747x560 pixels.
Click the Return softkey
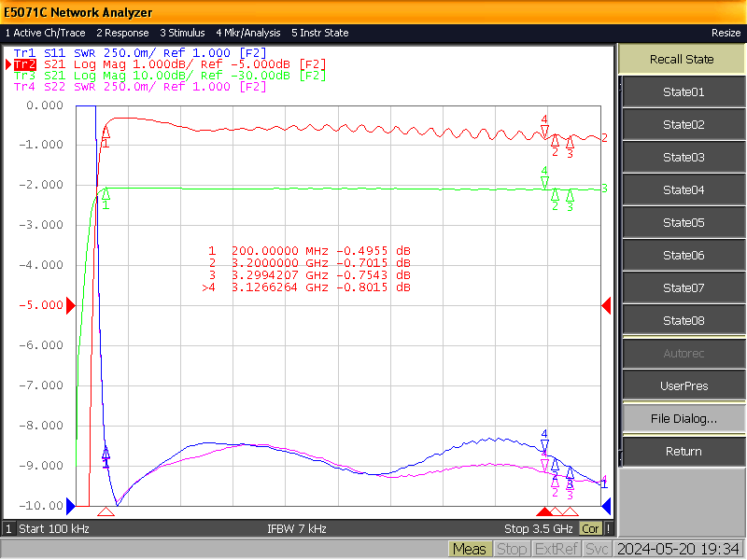point(684,451)
